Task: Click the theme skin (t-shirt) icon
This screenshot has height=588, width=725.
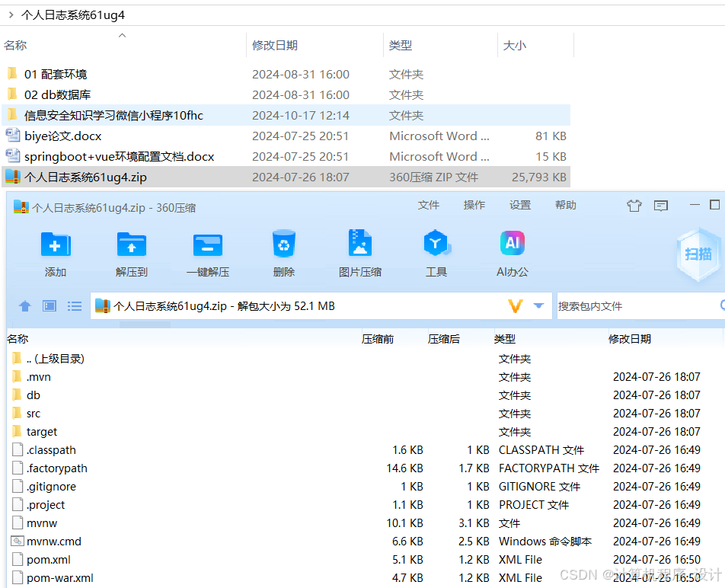Action: click(x=634, y=205)
